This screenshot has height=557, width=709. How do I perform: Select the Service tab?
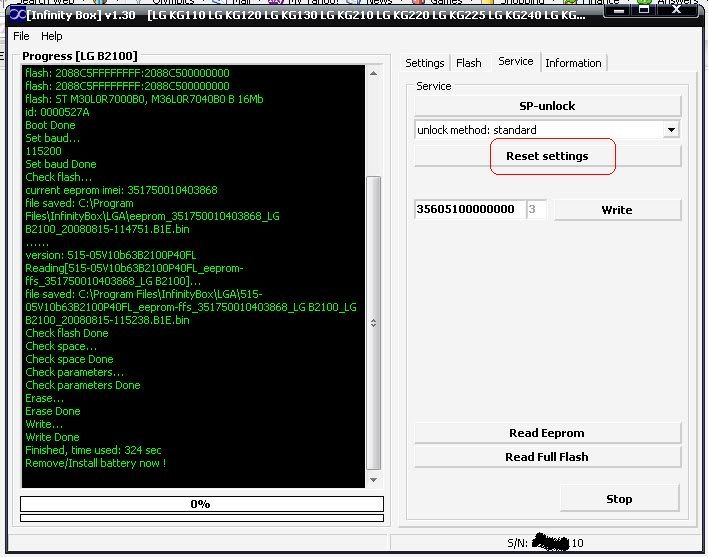515,61
